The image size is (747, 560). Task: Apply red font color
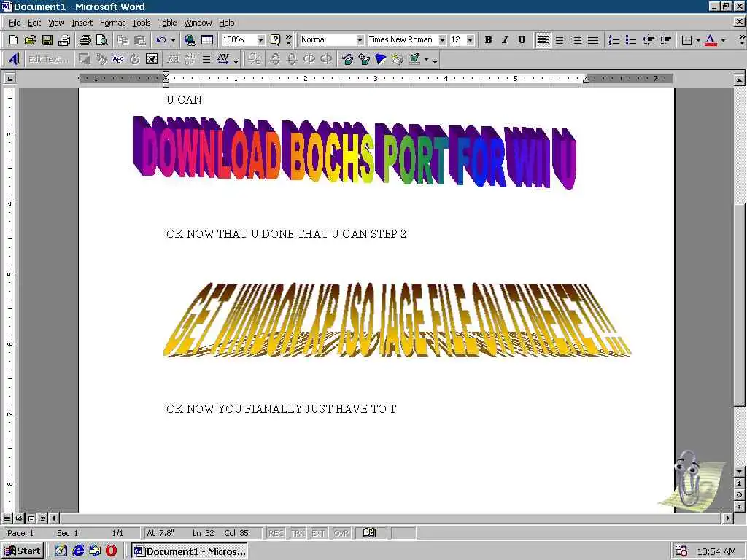(x=711, y=40)
